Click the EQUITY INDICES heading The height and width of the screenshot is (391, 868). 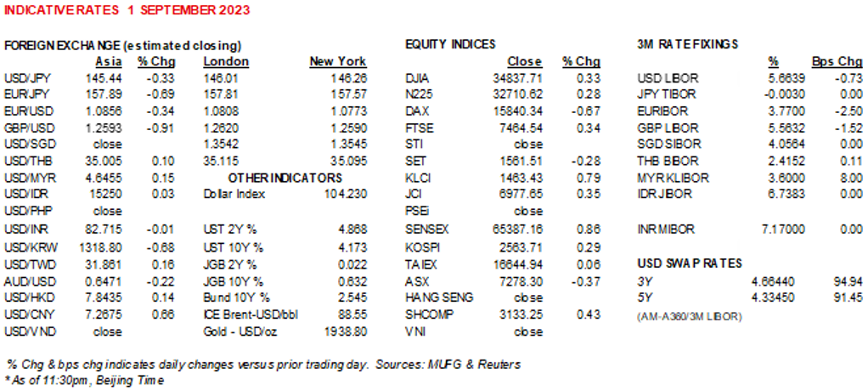[450, 44]
